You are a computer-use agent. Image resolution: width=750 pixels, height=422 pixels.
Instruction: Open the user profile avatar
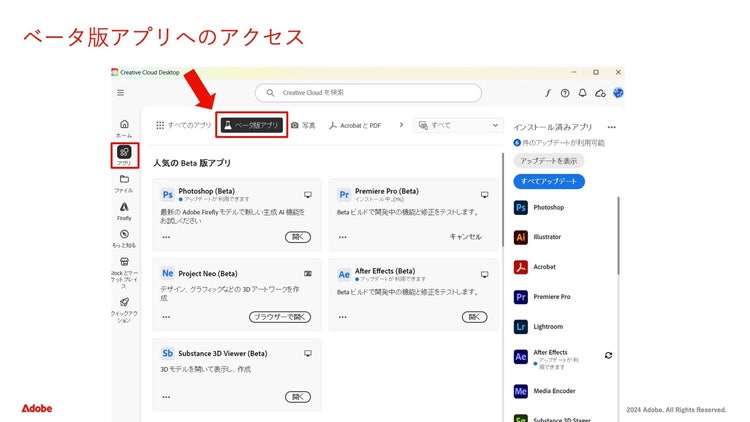[618, 93]
